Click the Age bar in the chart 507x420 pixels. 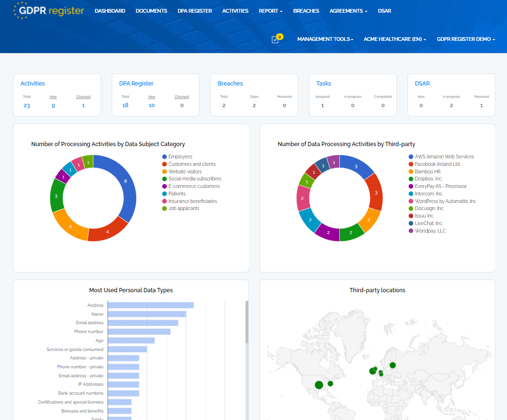(x=131, y=341)
